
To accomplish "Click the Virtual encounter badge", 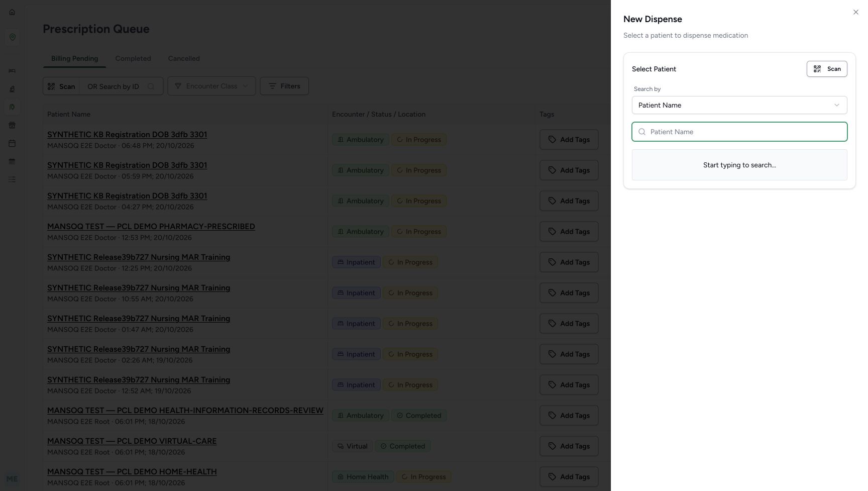I will [x=352, y=446].
